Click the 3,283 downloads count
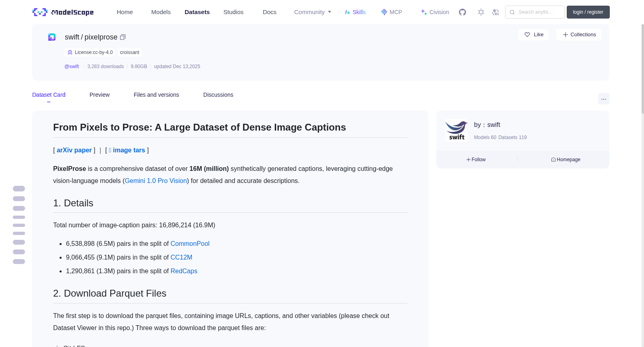Screen dimensions: 644x347 coord(105,66)
